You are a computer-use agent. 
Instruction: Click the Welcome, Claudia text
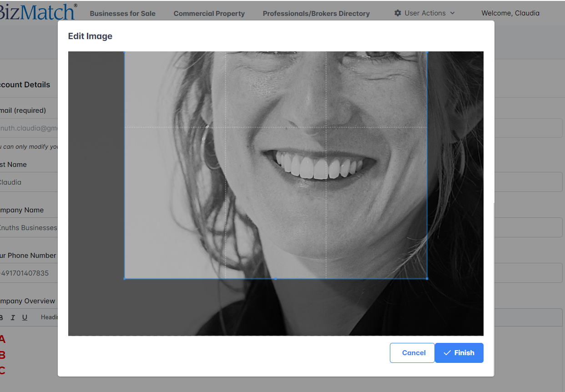point(510,13)
